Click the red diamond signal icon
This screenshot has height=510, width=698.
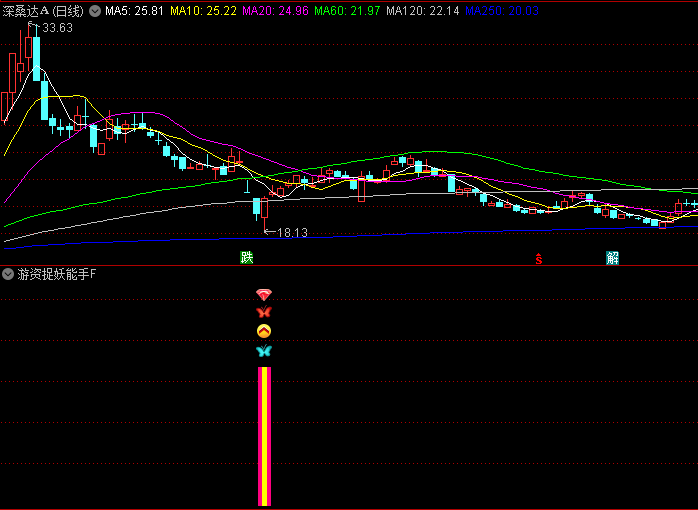264,295
